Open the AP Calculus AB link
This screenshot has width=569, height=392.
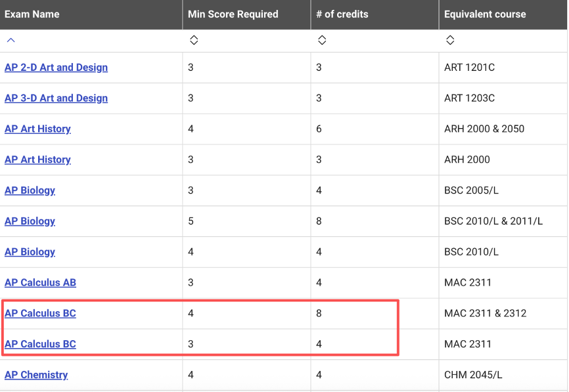point(40,283)
